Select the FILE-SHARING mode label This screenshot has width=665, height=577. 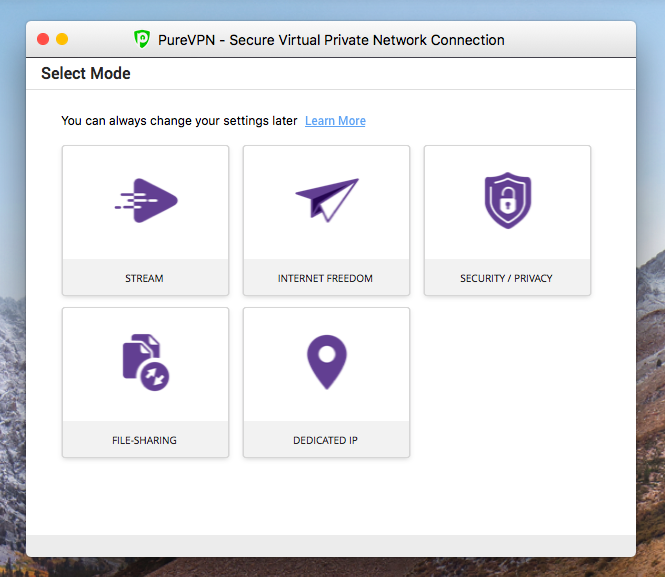pos(144,440)
